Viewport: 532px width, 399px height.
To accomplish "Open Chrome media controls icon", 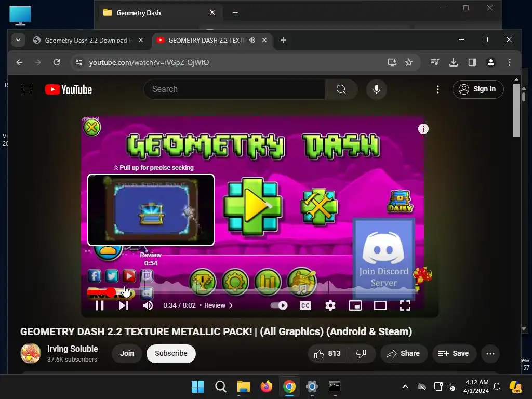I will coord(435,62).
